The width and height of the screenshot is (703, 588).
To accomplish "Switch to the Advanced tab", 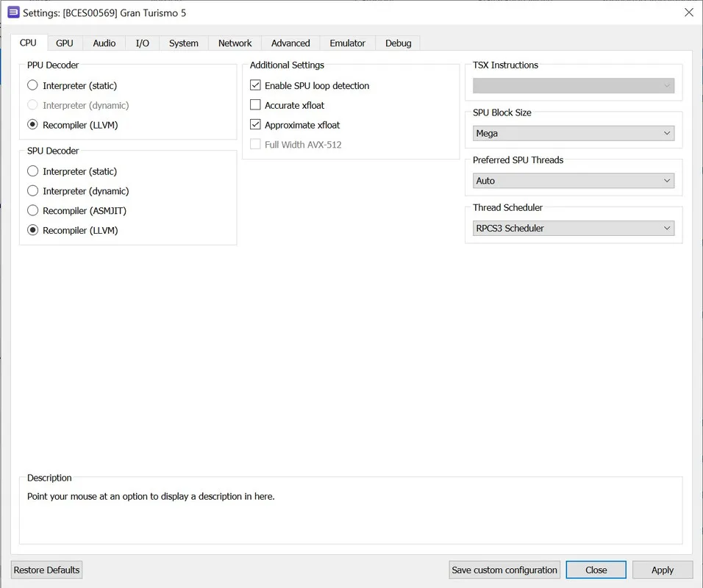I will 290,43.
